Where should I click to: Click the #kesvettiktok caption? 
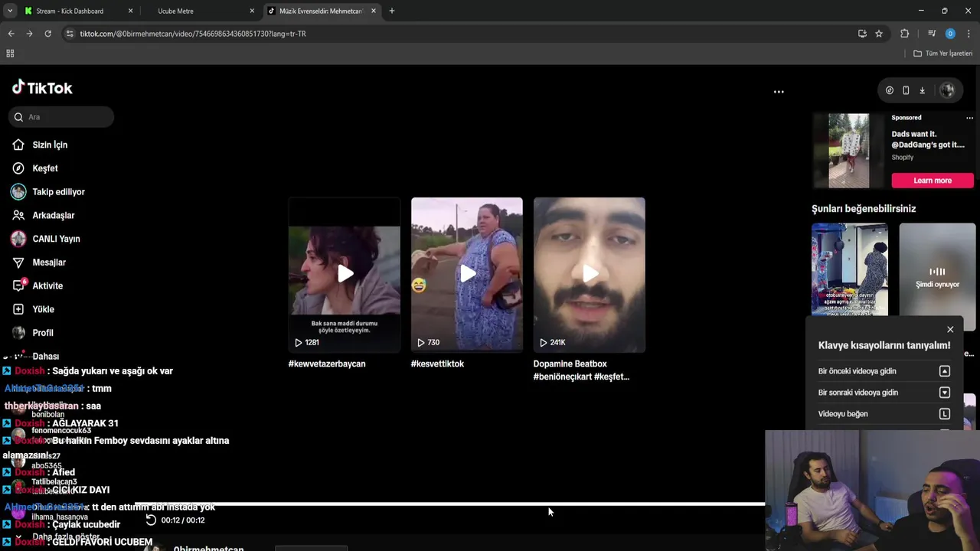tap(438, 364)
